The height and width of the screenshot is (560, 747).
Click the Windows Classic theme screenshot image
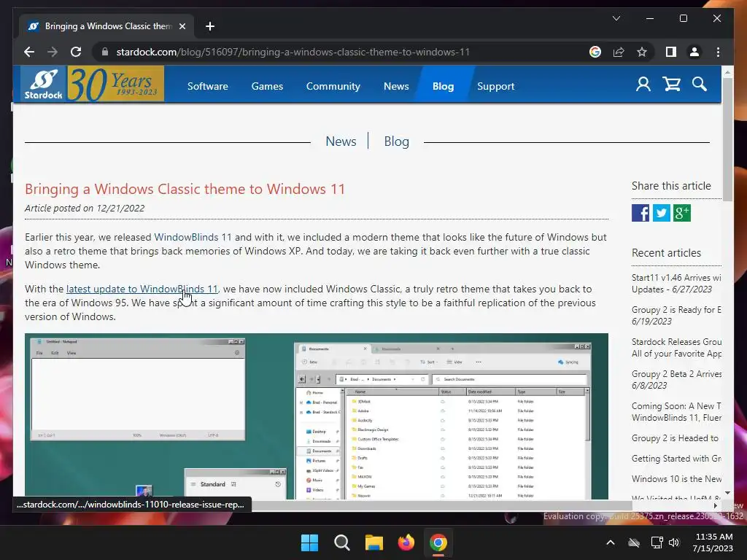317,416
